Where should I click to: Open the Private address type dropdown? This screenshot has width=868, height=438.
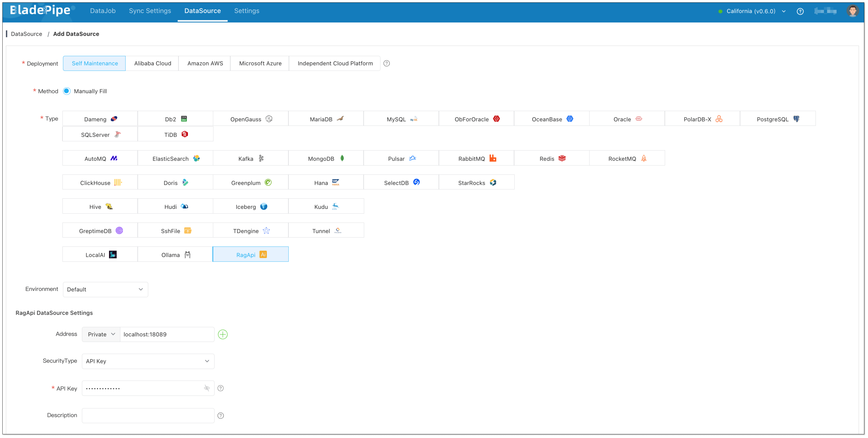[x=101, y=334]
